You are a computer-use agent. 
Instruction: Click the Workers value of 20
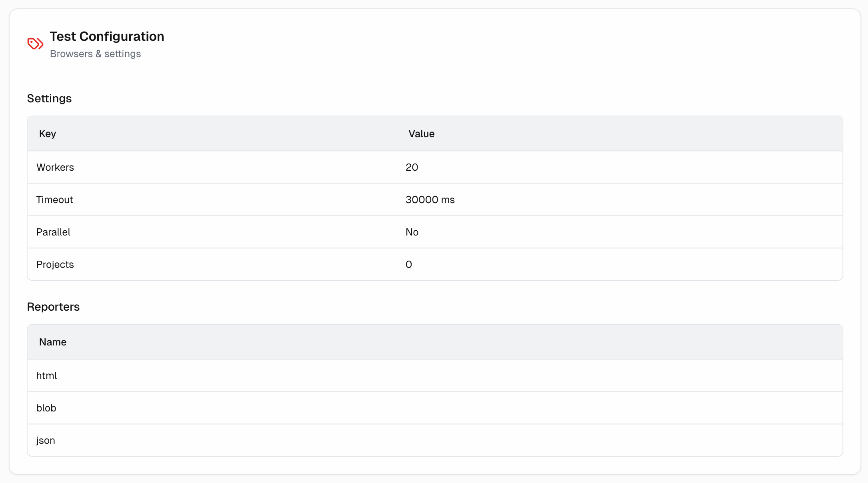[x=412, y=167]
